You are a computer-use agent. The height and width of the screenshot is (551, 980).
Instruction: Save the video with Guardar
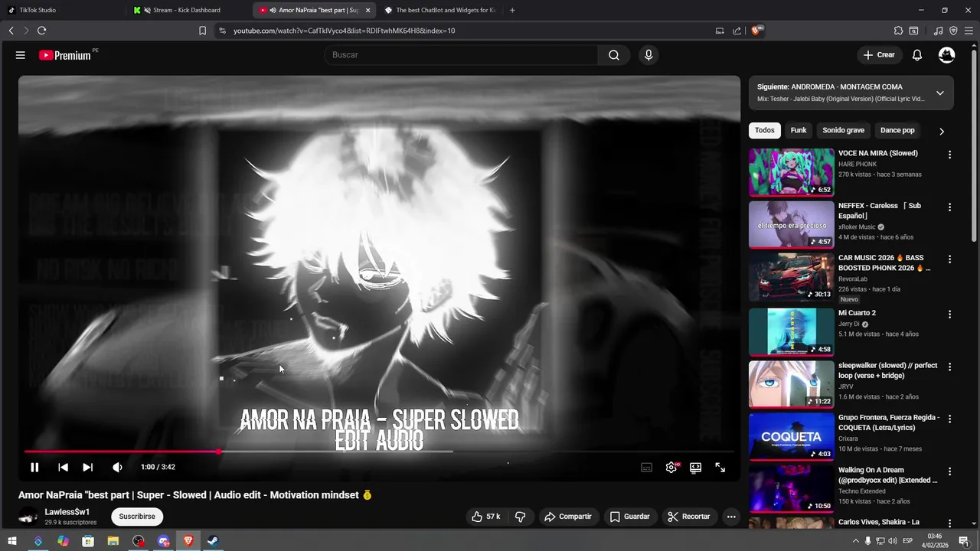click(629, 517)
